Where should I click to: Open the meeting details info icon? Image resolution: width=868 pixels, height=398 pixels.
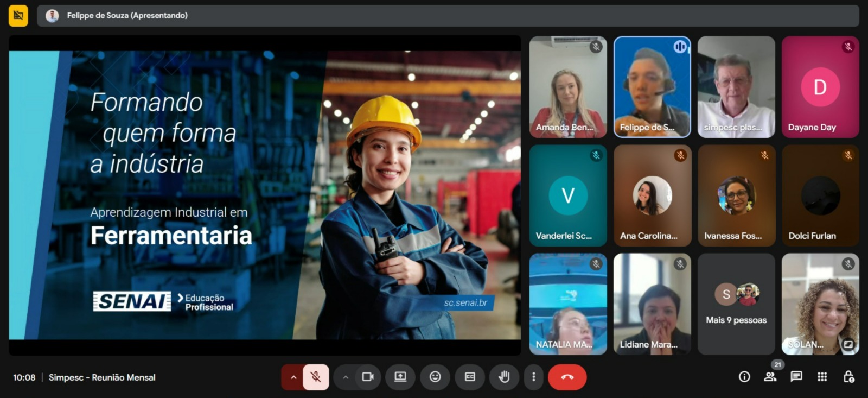tap(744, 377)
